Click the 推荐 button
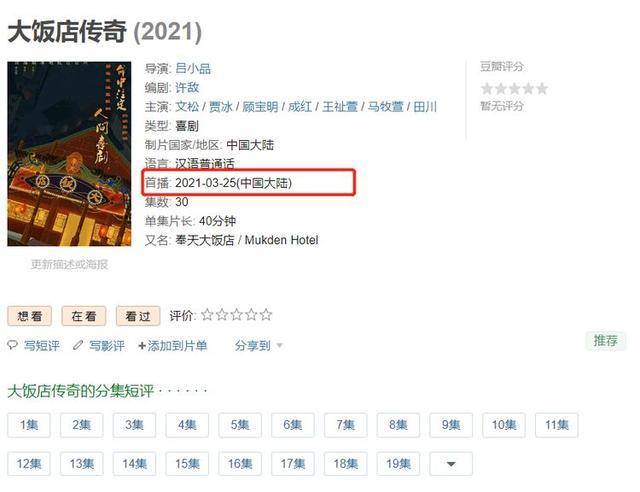 point(605,341)
